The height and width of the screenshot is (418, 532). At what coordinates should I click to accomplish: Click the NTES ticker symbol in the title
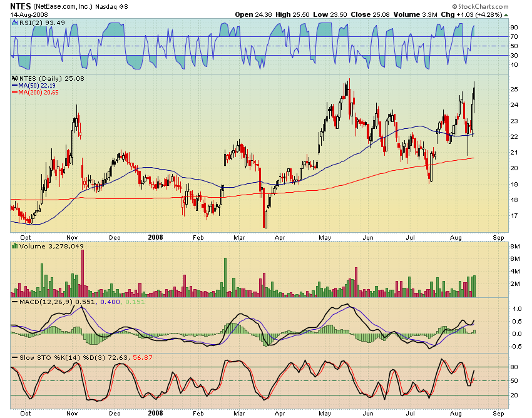[21, 6]
